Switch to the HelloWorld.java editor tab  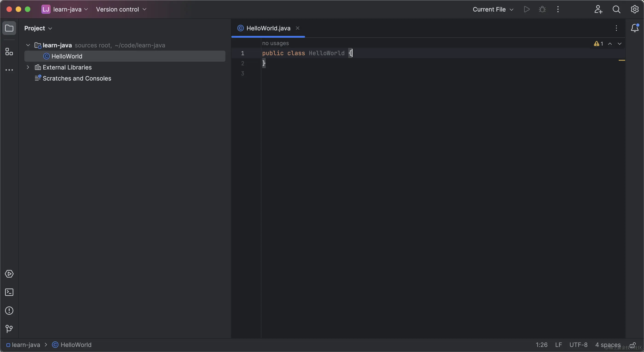coord(268,28)
